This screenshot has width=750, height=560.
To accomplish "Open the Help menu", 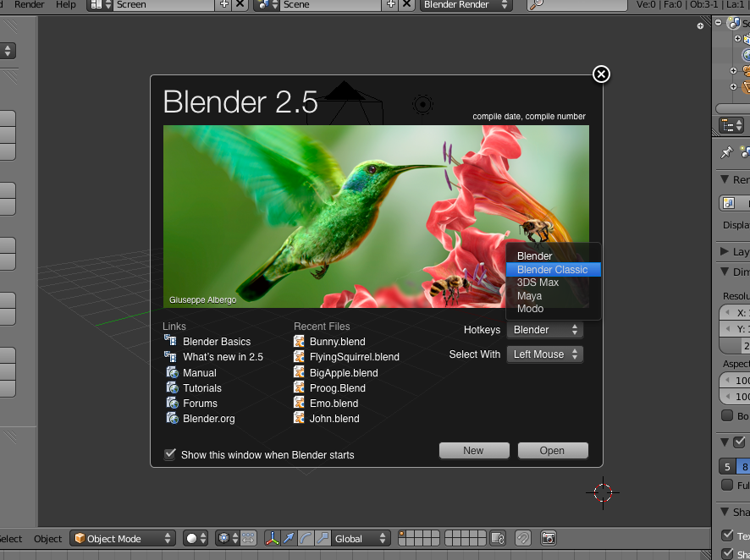I will [x=66, y=4].
